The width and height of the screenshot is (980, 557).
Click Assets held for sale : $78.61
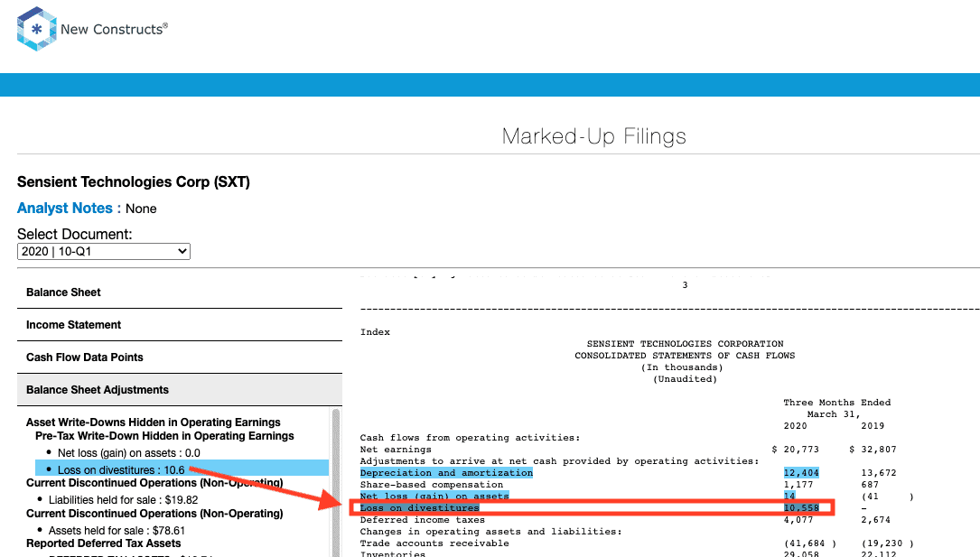(x=117, y=530)
